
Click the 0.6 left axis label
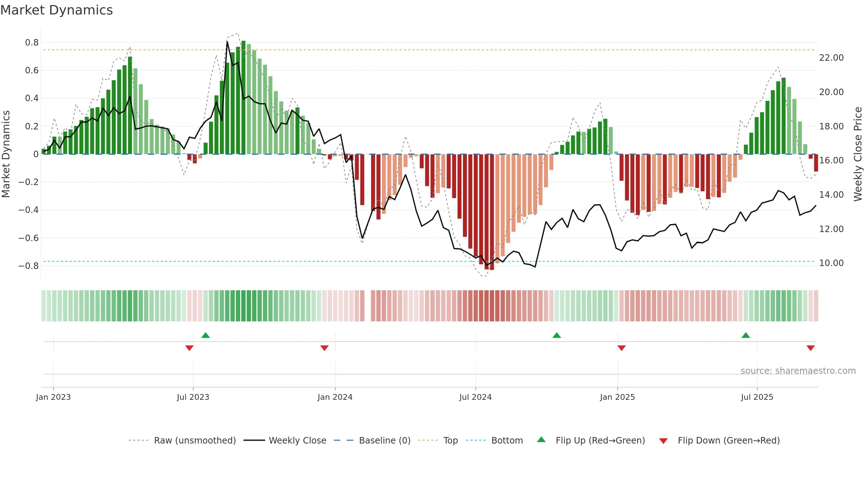pos(32,70)
